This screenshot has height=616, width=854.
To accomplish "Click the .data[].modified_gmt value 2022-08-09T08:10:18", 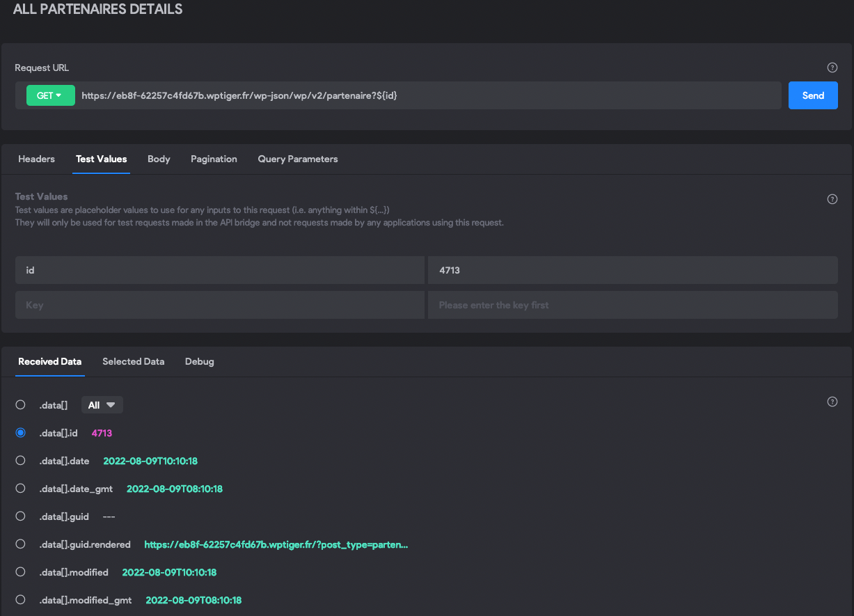I will pos(193,600).
